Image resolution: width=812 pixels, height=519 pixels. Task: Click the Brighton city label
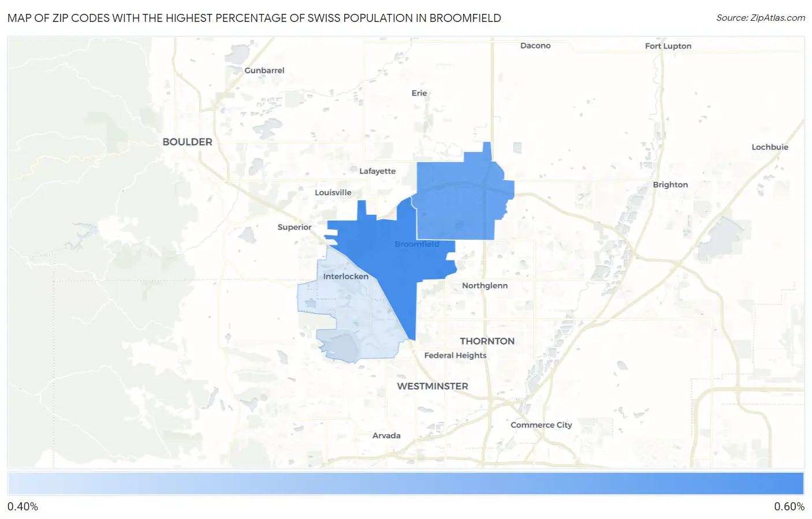tap(671, 185)
